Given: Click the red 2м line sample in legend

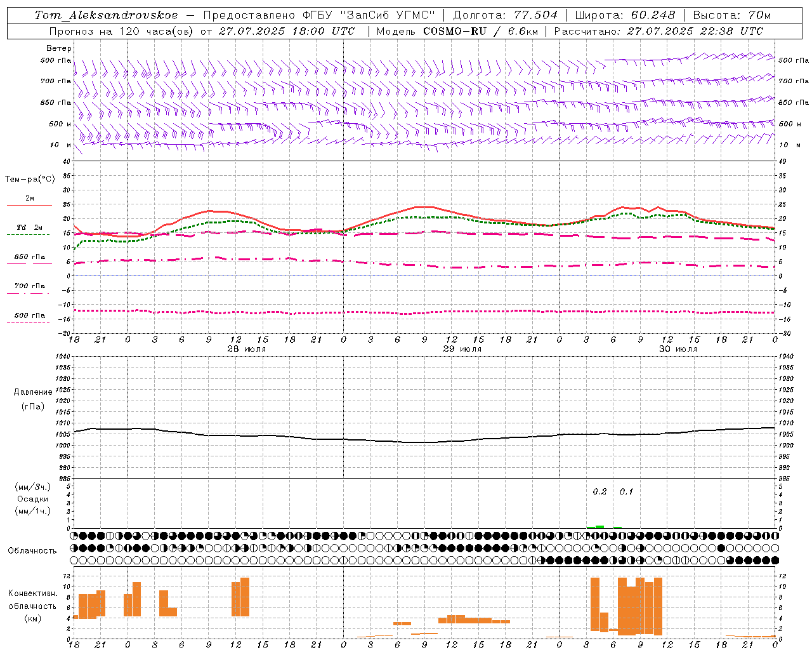Looking at the screenshot, I should tap(29, 206).
